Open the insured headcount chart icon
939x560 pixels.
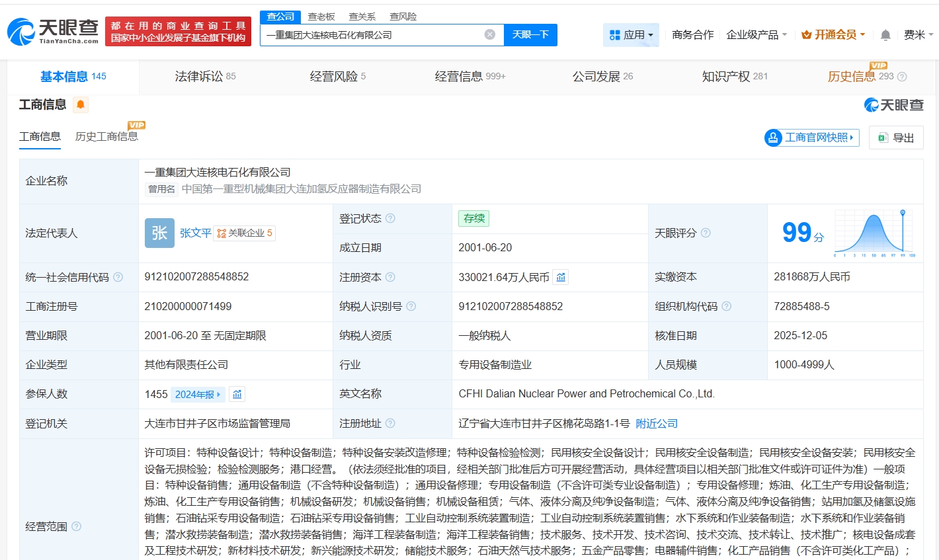tap(237, 394)
